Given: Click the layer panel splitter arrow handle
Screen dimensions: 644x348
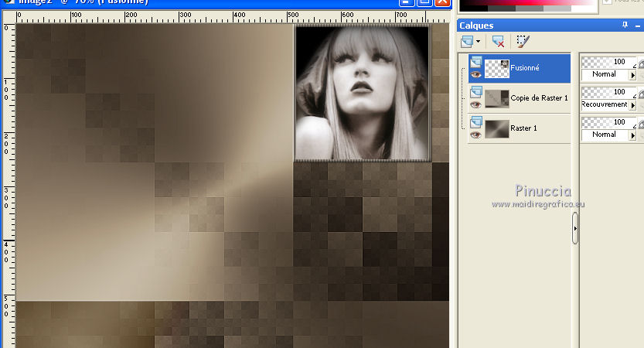Looking at the screenshot, I should pyautogui.click(x=575, y=228).
